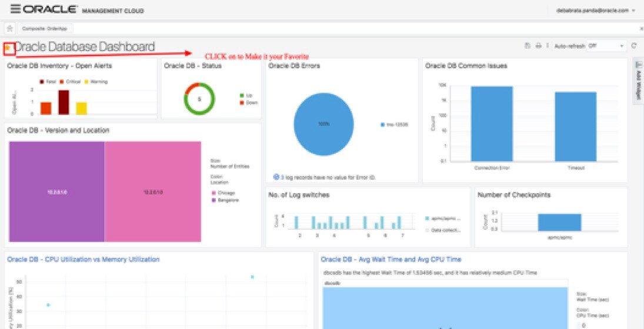Select the Composite: OrderApp breadcrumb tab
The image size is (644, 329).
tap(44, 28)
